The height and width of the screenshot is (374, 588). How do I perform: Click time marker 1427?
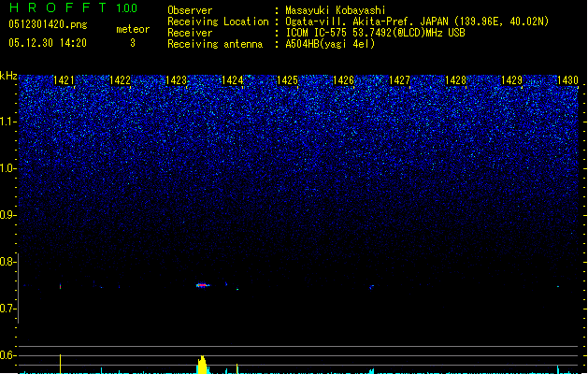click(399, 80)
